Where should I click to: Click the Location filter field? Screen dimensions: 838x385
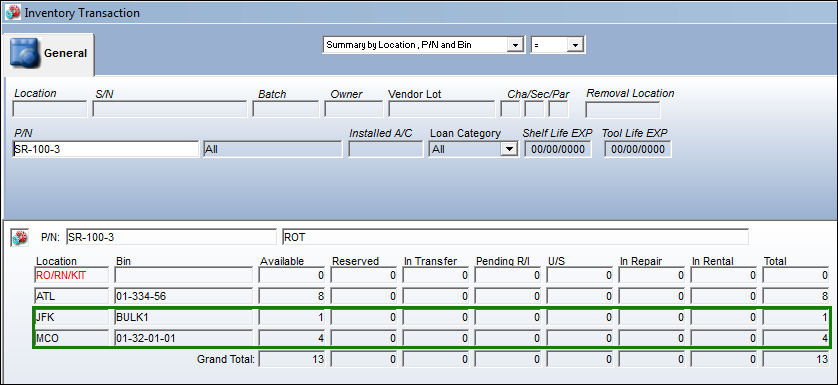pos(49,109)
